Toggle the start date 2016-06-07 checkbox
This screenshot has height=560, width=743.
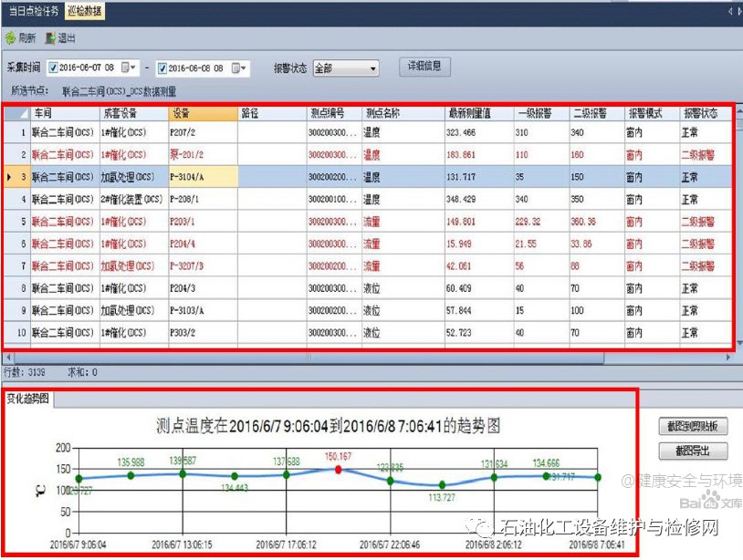coord(53,68)
